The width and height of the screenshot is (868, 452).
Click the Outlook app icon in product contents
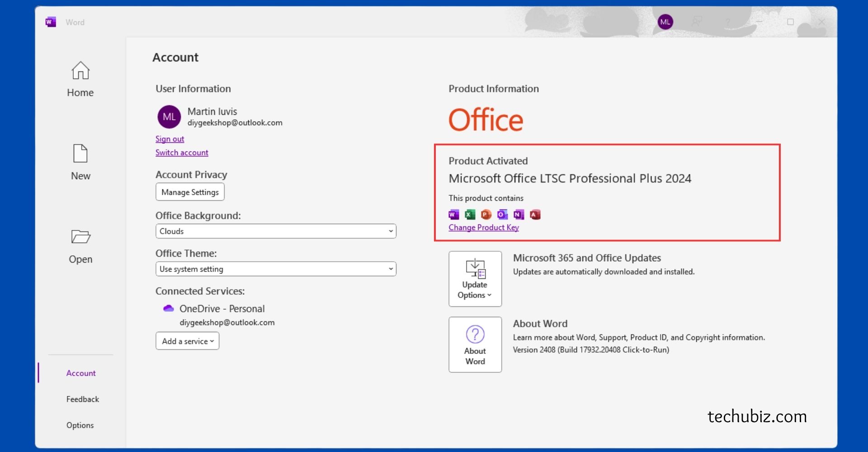coord(502,215)
